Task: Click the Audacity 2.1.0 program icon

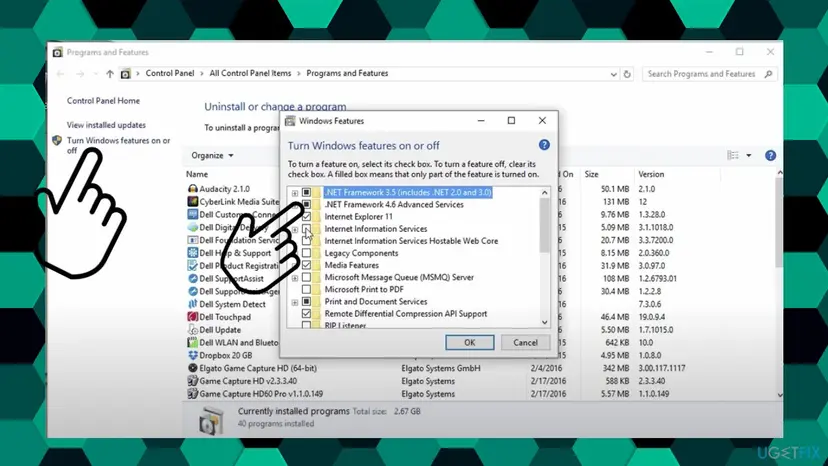Action: [x=192, y=189]
